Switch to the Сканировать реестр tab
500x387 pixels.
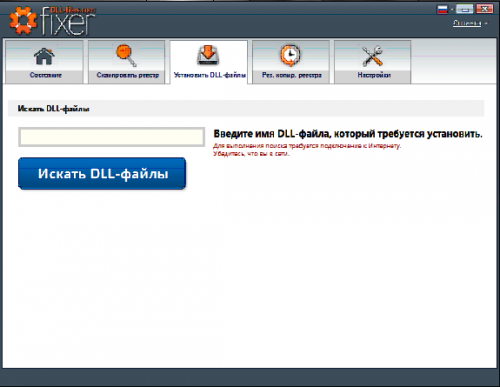coord(127,62)
